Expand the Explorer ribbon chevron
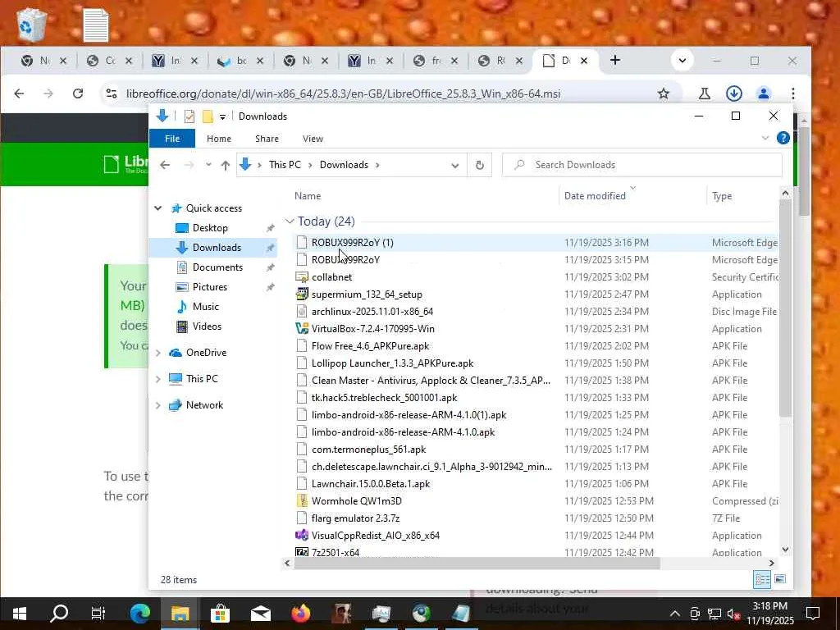 pos(765,138)
